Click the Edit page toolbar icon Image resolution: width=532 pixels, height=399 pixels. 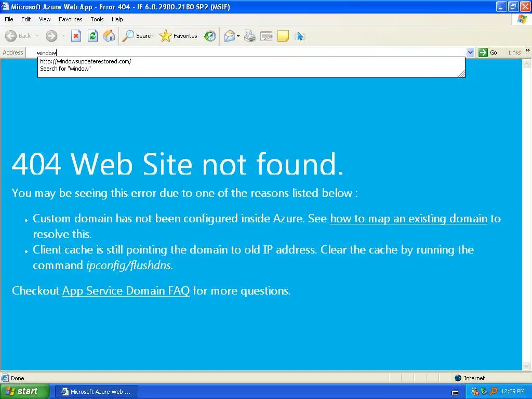[267, 36]
